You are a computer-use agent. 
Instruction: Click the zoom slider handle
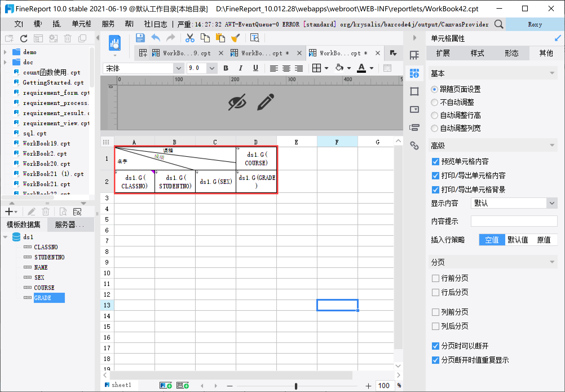point(296,386)
